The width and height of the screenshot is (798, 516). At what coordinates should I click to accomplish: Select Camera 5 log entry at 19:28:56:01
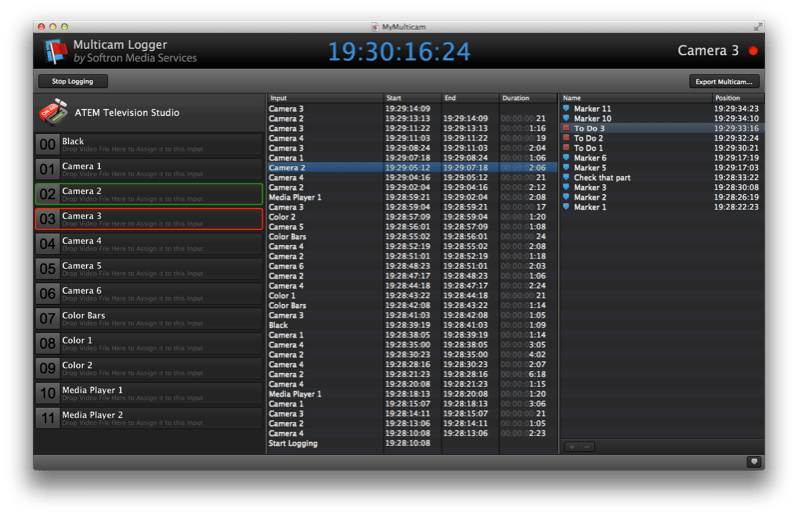[412, 226]
